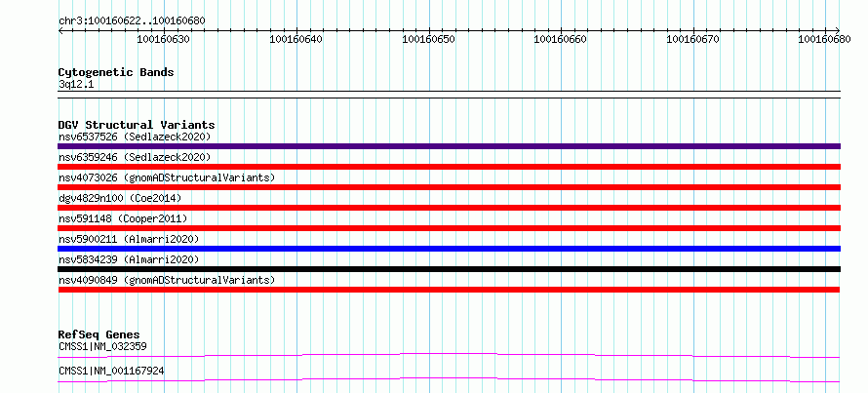Click the CMSS1|NM_032359 gene label
Screen dimensions: 868x393
click(x=102, y=347)
